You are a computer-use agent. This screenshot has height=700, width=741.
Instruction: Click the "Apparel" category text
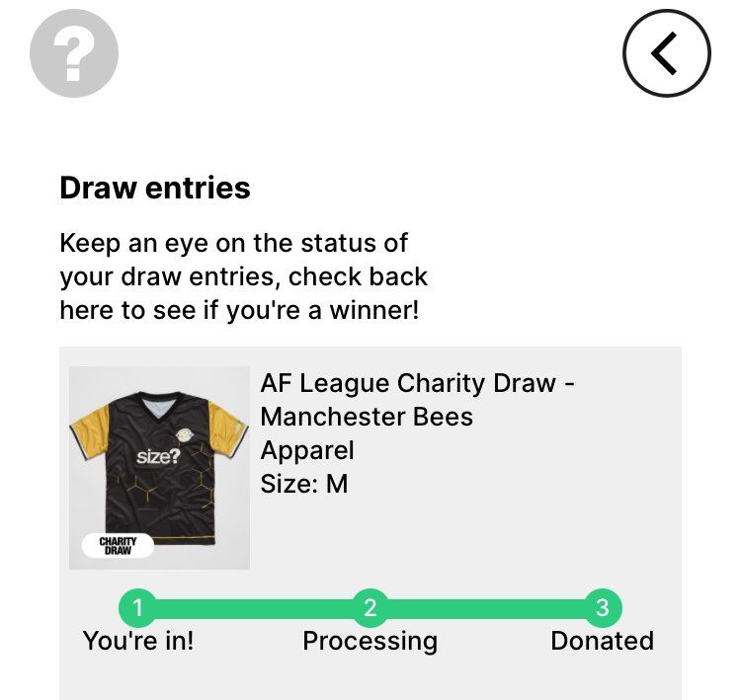307,450
